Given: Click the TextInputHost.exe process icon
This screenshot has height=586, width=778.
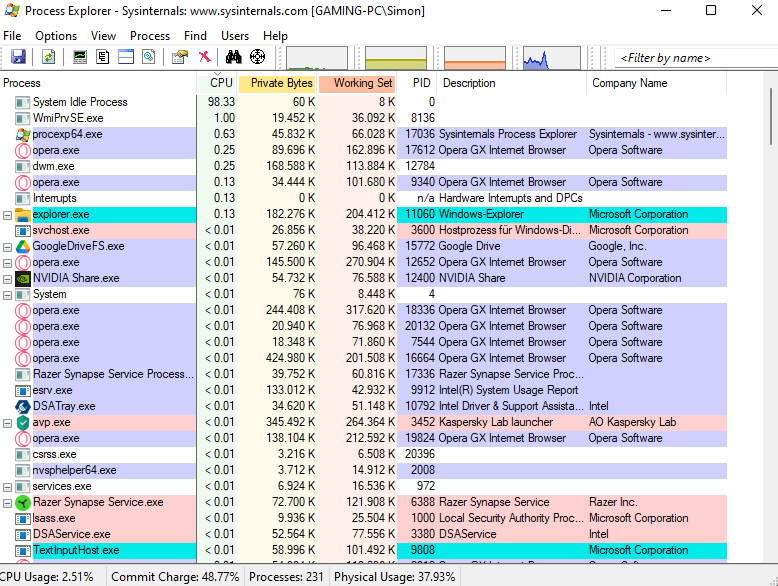Looking at the screenshot, I should tap(23, 551).
